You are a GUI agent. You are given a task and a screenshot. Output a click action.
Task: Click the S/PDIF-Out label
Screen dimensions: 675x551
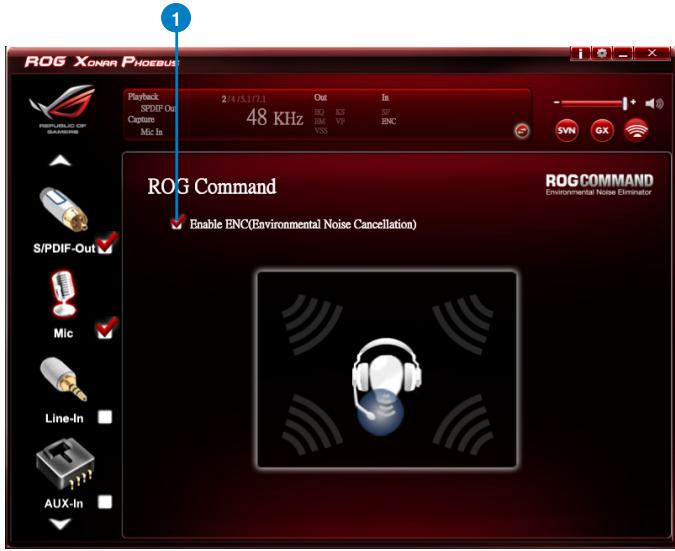click(x=64, y=248)
